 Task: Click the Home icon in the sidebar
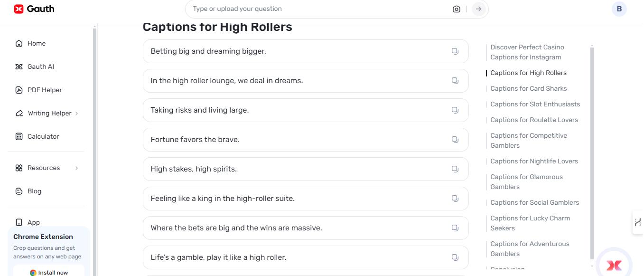click(18, 43)
